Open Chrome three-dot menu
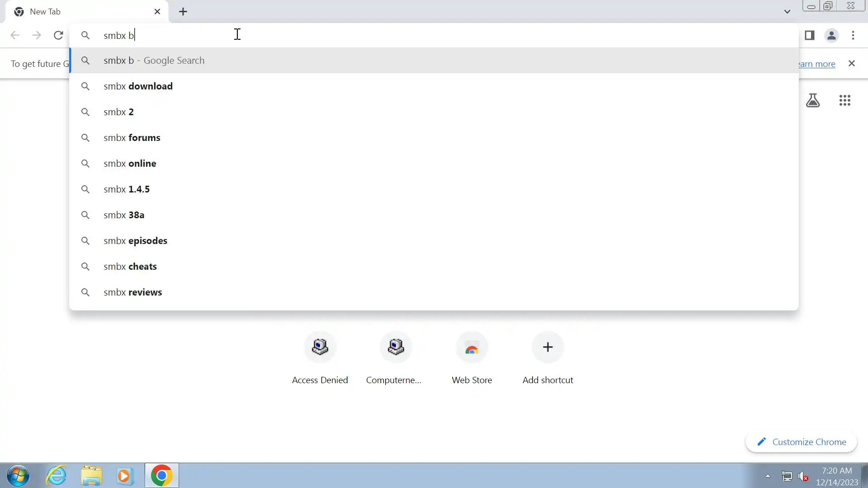Screen dimensions: 868x488 pyautogui.click(x=853, y=35)
